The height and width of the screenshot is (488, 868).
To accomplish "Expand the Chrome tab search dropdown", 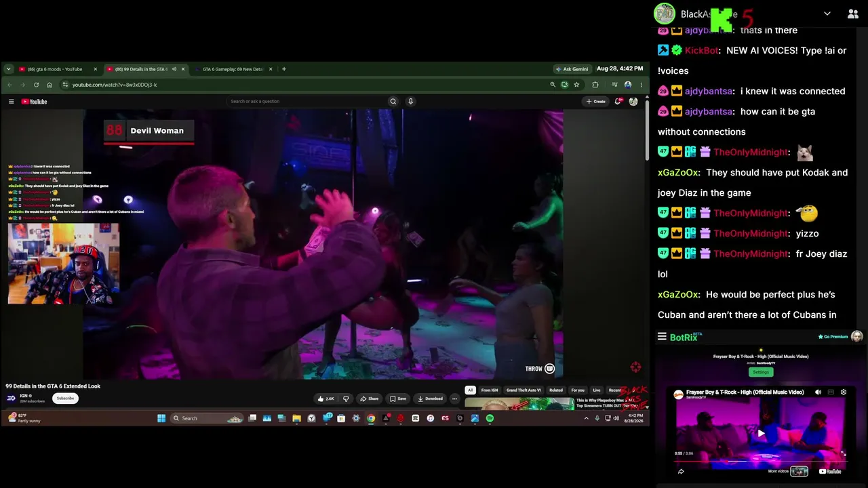I will [x=8, y=69].
